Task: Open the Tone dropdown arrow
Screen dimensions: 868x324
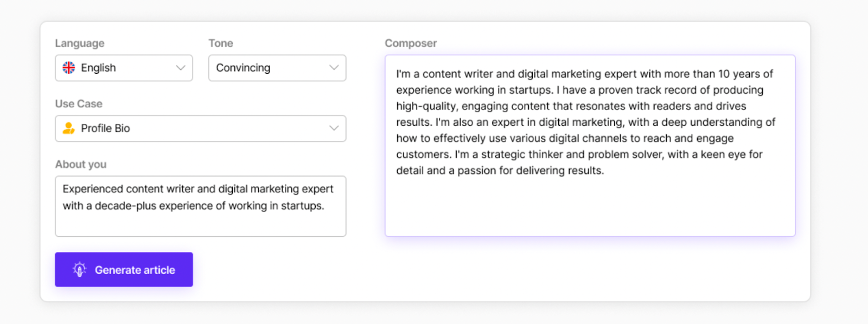Action: pyautogui.click(x=334, y=68)
